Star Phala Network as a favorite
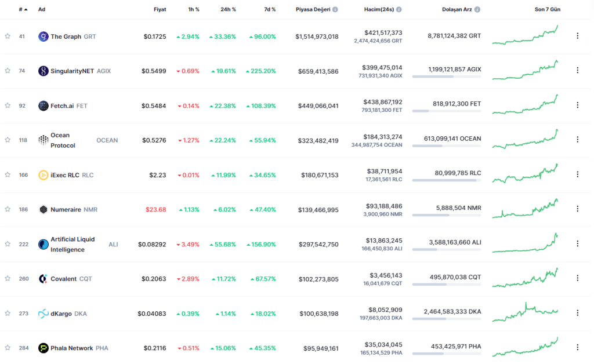594x364 pixels. click(8, 348)
